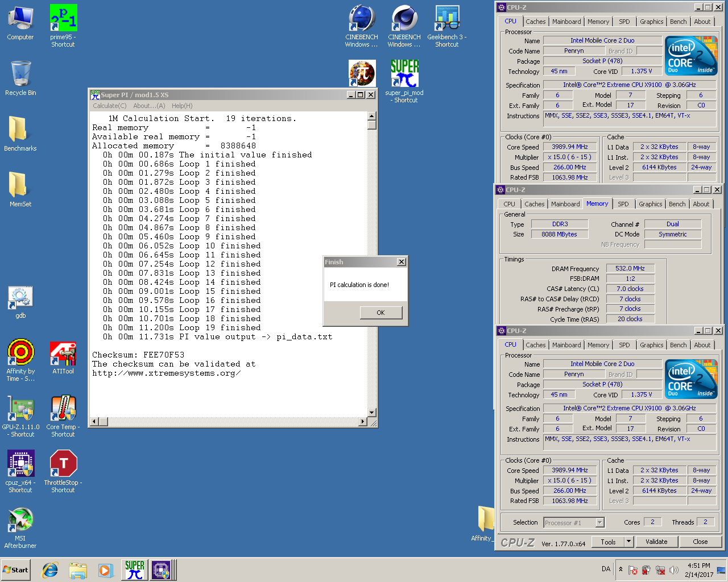Open Windows Media Player from taskbar
728x582 pixels.
point(105,570)
